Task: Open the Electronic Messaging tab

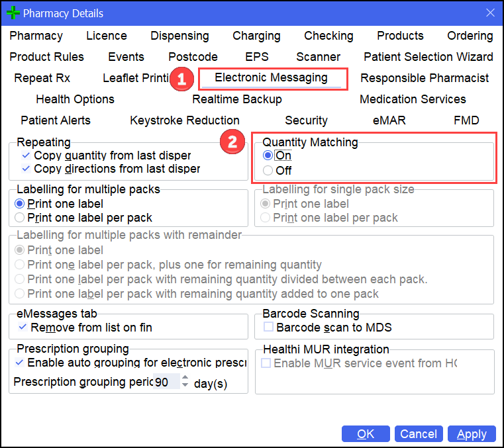Action: [271, 78]
